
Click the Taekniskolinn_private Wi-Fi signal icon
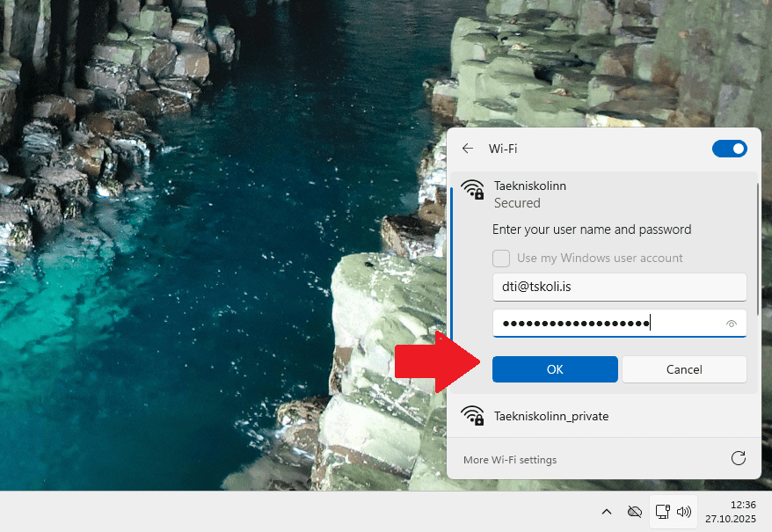(x=473, y=416)
